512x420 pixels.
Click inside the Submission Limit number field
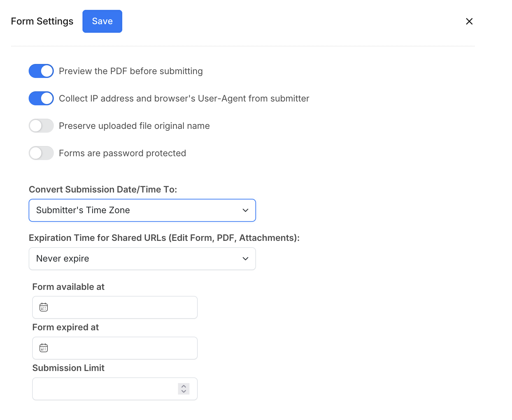click(x=105, y=389)
